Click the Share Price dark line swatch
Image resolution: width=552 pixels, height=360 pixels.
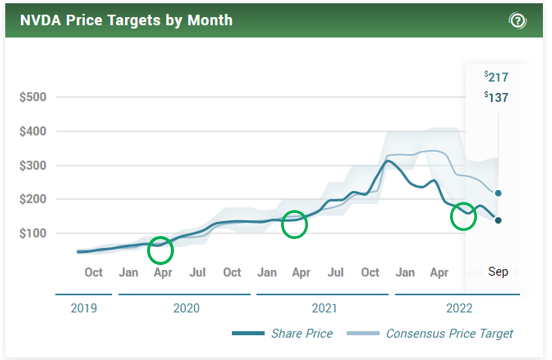[x=248, y=333]
